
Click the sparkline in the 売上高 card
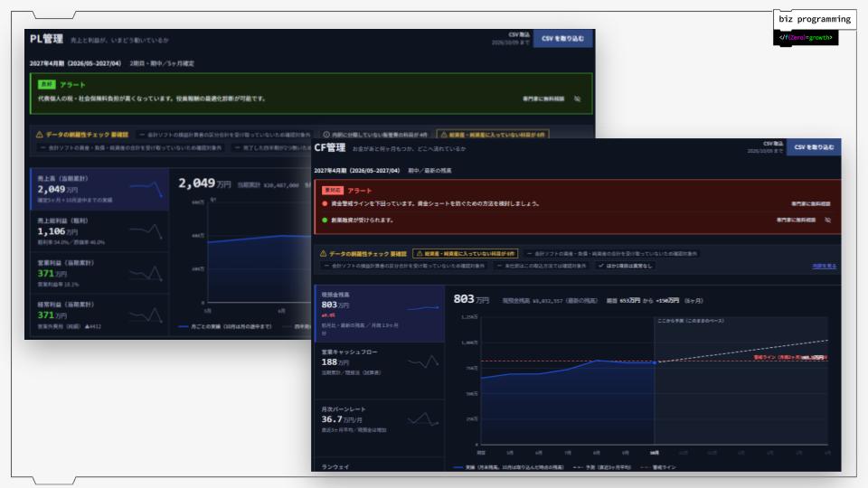pos(146,189)
